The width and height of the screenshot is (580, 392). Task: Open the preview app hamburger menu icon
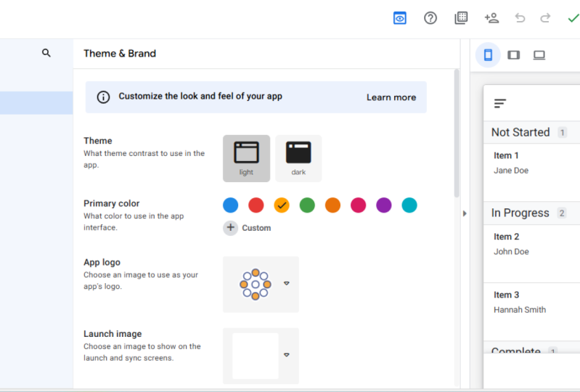500,104
